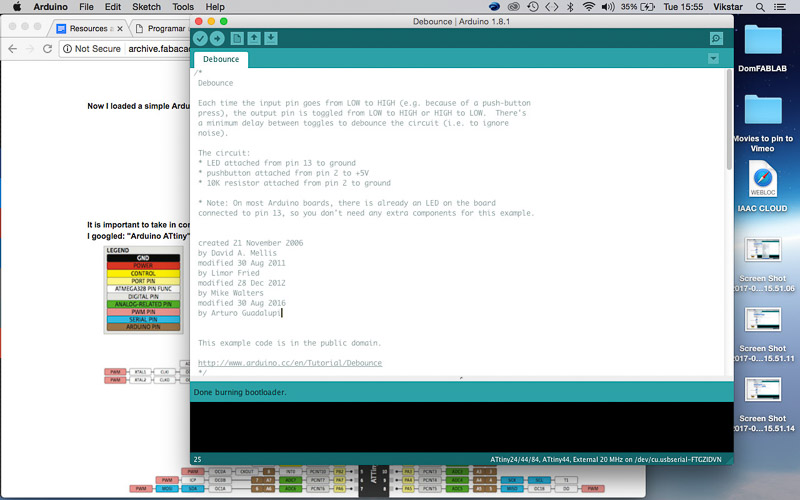
Task: Select the DomFABLAB desktop folder
Action: coord(763,40)
